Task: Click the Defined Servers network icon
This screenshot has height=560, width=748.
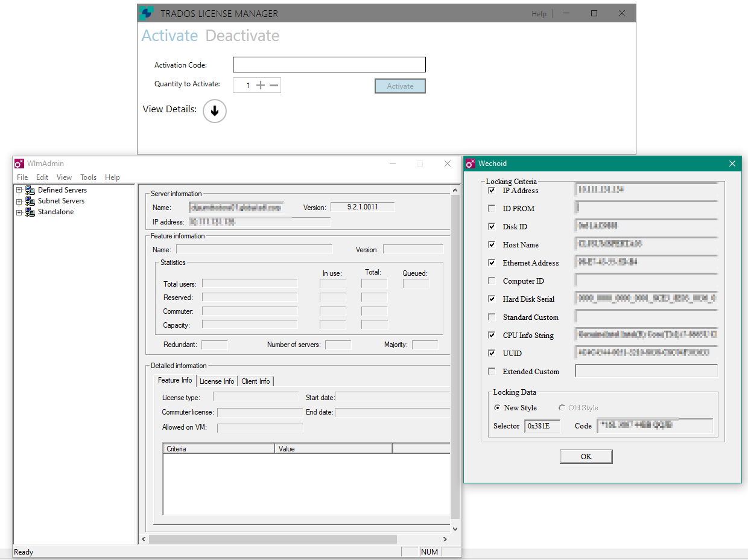Action: (30, 190)
